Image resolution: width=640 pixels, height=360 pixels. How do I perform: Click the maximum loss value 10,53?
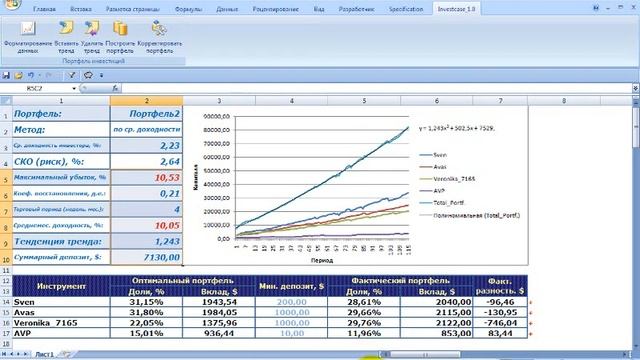[x=147, y=178]
